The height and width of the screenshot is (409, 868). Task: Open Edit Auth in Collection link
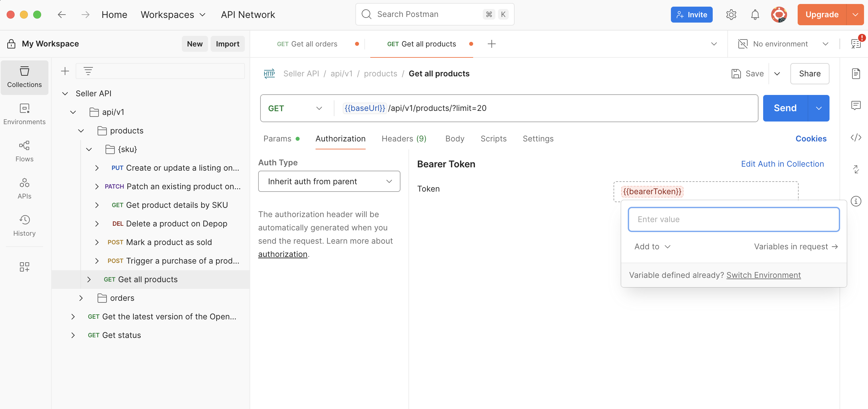tap(782, 164)
